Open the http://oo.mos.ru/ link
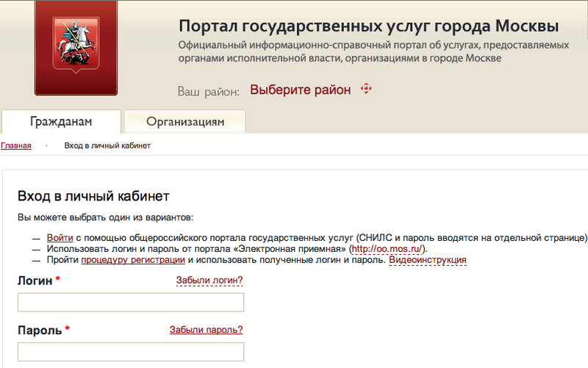The width and height of the screenshot is (588, 368). [x=387, y=249]
